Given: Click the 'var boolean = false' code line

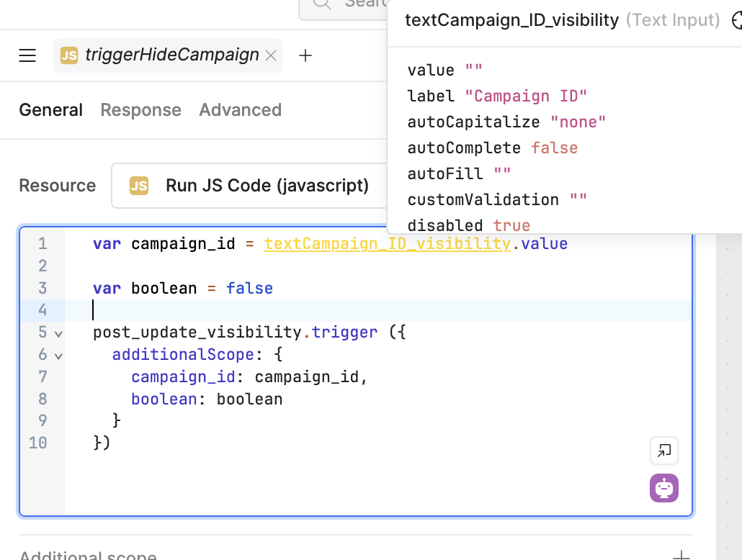Looking at the screenshot, I should coord(183,288).
